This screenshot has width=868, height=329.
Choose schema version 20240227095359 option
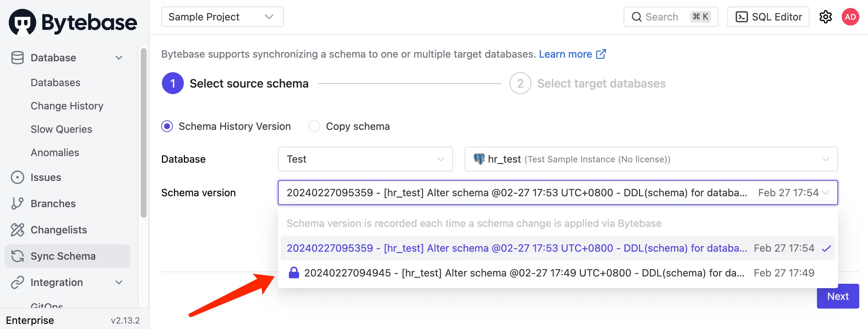[558, 248]
